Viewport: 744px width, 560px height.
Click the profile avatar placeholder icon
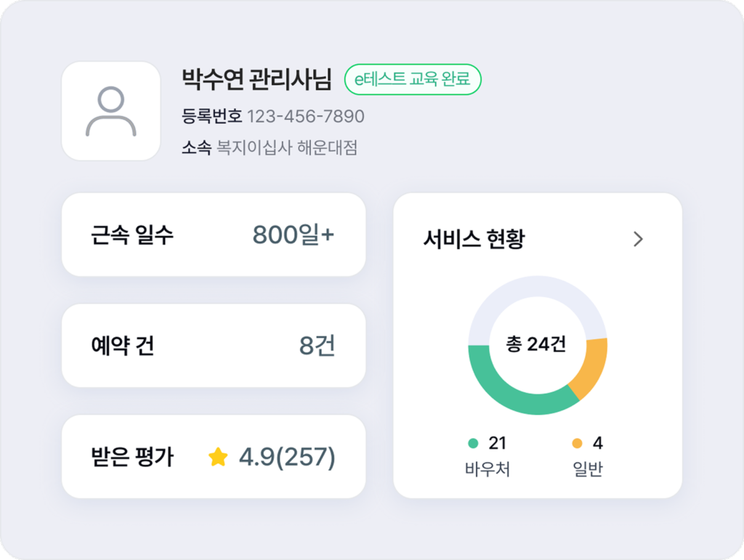(110, 111)
